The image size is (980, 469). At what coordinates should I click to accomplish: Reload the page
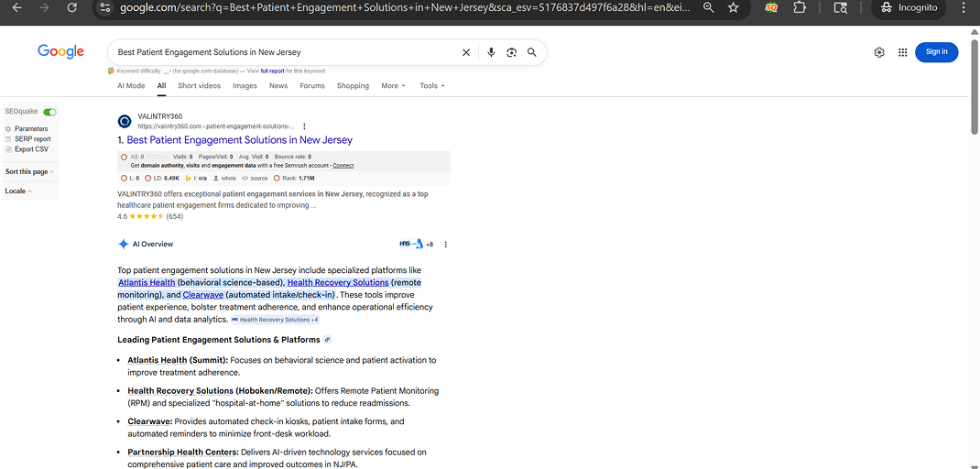(72, 7)
